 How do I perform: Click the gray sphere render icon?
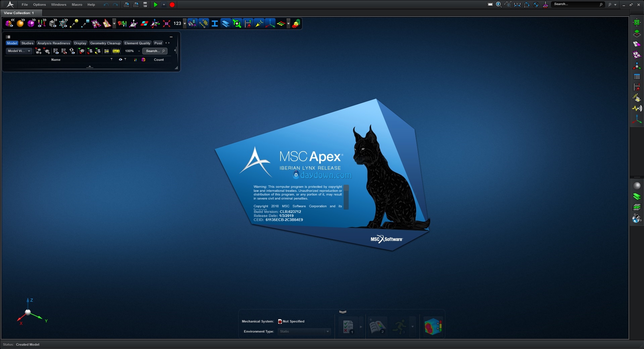(637, 185)
